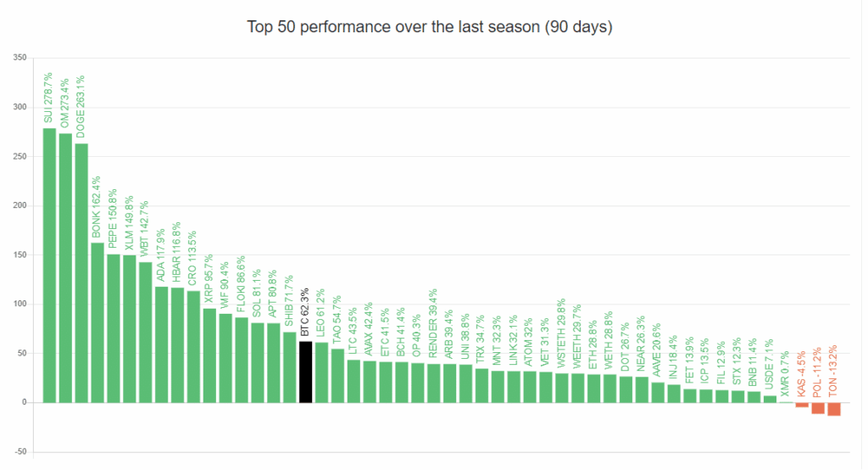This screenshot has width=868, height=470.
Task: Click the LEO 61.2% bar
Action: (321, 372)
